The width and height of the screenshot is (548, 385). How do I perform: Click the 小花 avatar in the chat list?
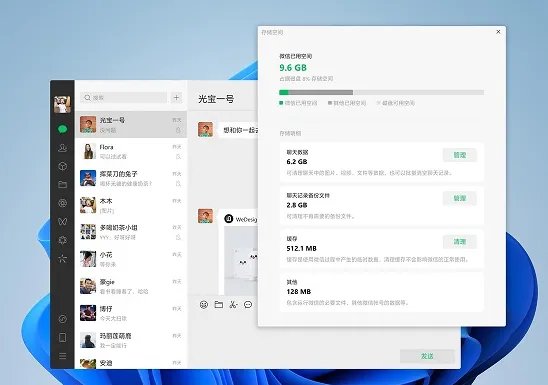(88, 259)
